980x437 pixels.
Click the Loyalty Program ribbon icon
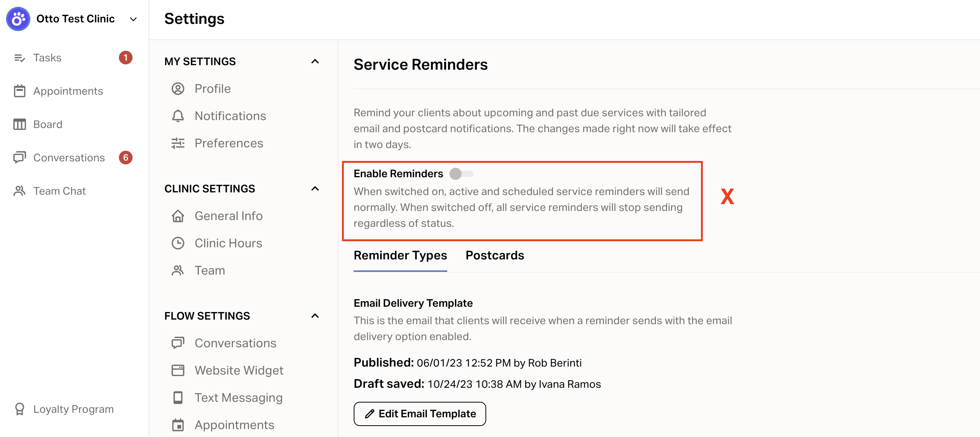[x=19, y=409]
